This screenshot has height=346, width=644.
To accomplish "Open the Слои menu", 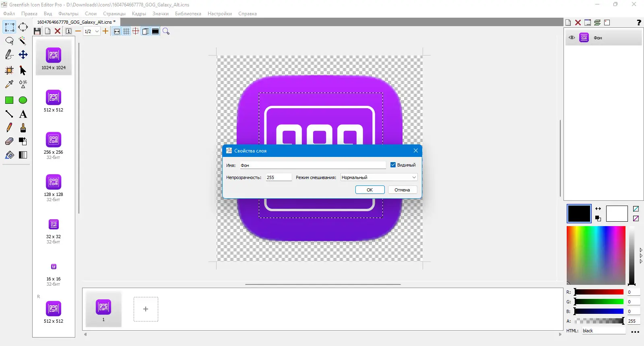I will point(91,14).
